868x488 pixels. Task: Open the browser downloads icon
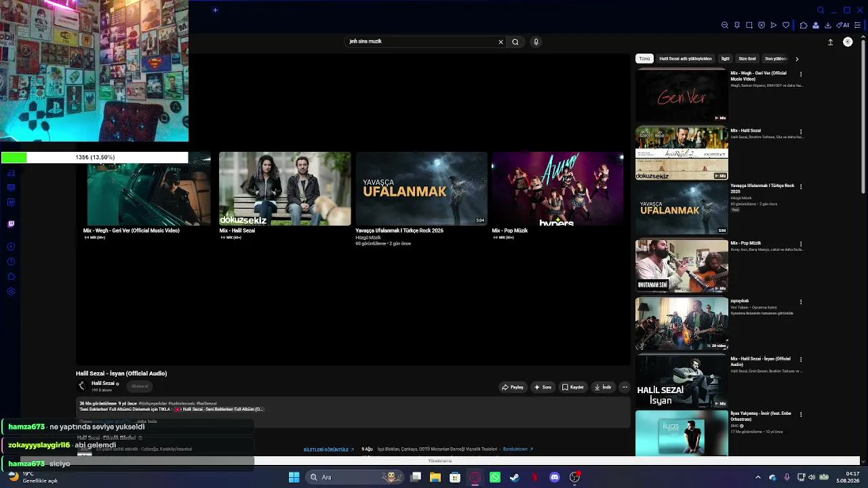tap(828, 25)
